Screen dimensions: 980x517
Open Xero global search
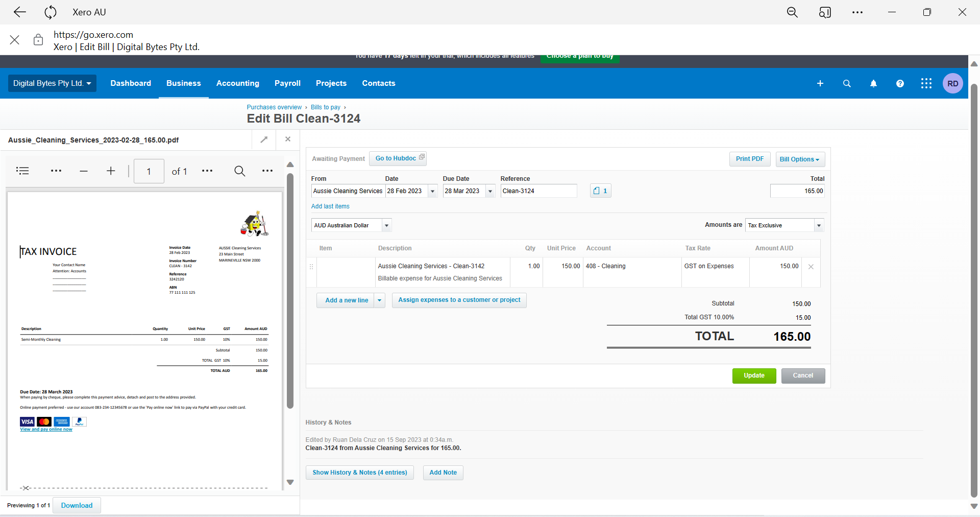847,83
